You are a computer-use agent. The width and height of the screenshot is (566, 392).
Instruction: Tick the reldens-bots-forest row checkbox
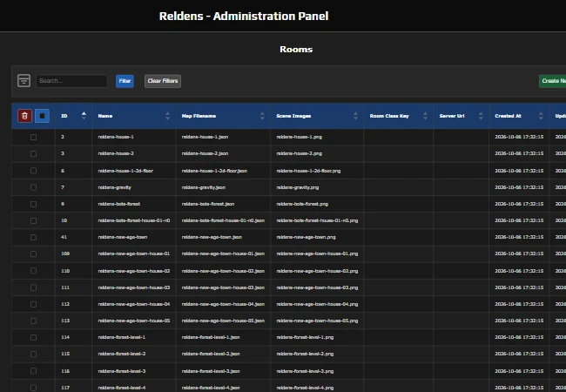34,204
